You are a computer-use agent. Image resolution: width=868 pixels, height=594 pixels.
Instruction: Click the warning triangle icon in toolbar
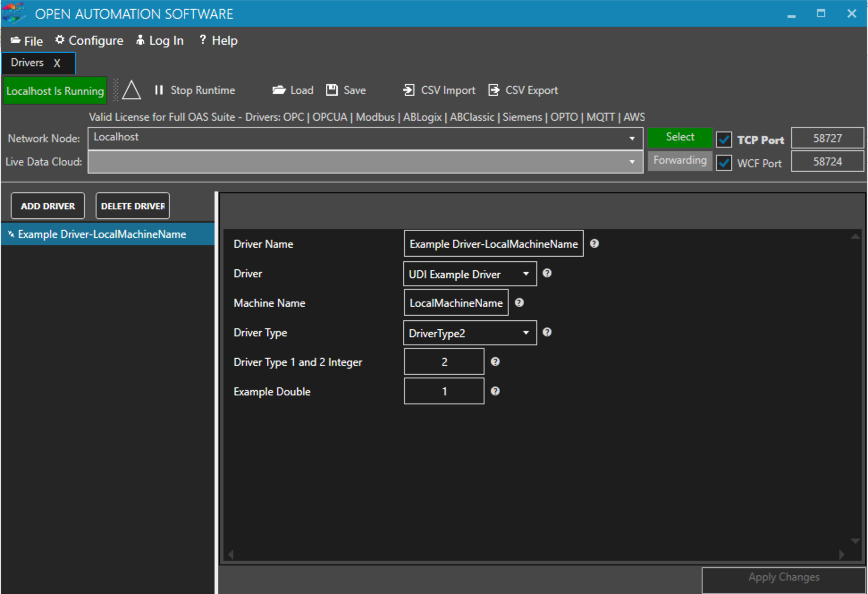(131, 90)
